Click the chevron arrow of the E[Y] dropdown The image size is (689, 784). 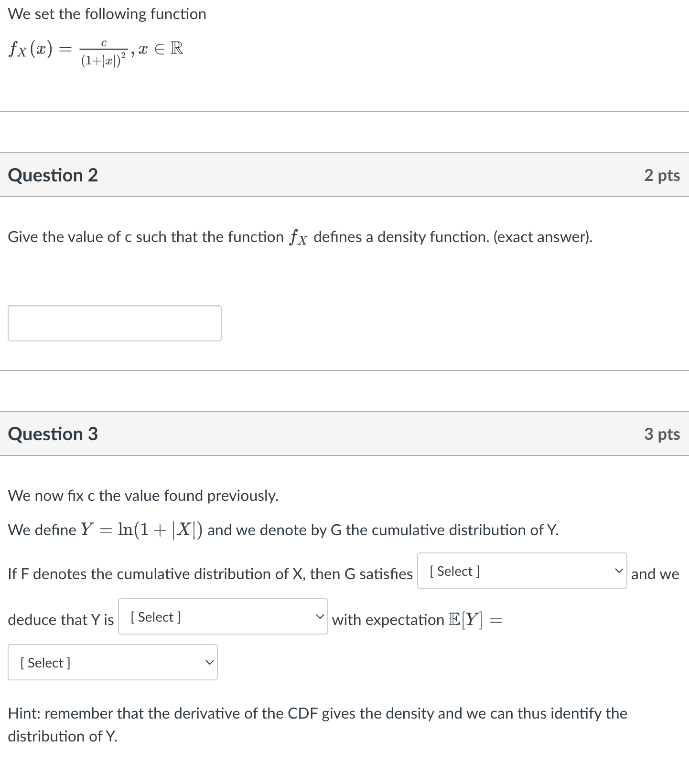click(209, 662)
